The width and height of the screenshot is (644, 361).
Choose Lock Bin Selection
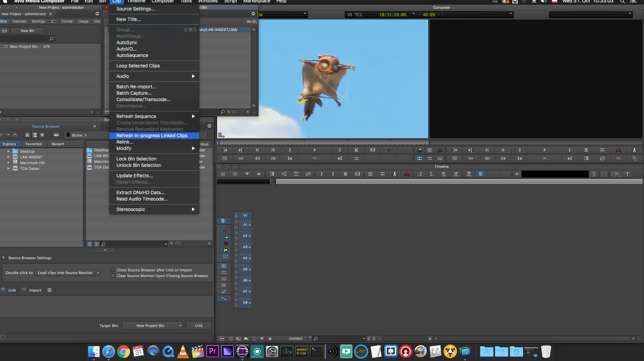coord(154,159)
